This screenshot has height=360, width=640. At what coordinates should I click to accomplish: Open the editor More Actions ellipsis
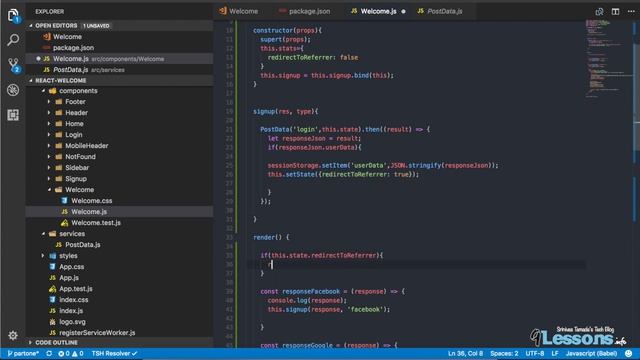click(631, 11)
